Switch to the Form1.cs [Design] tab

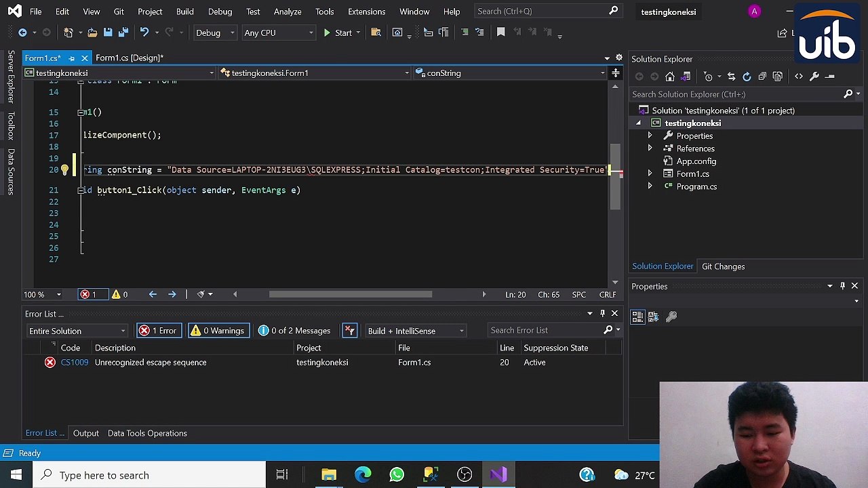[129, 58]
